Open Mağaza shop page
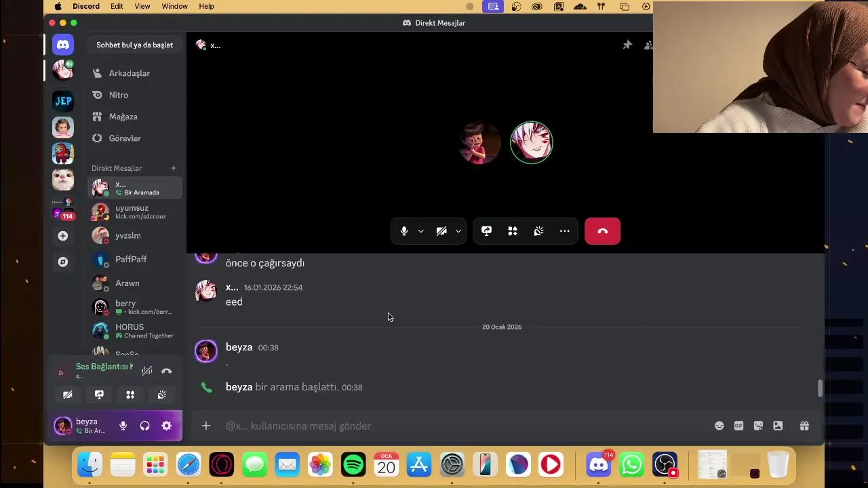 point(135,117)
